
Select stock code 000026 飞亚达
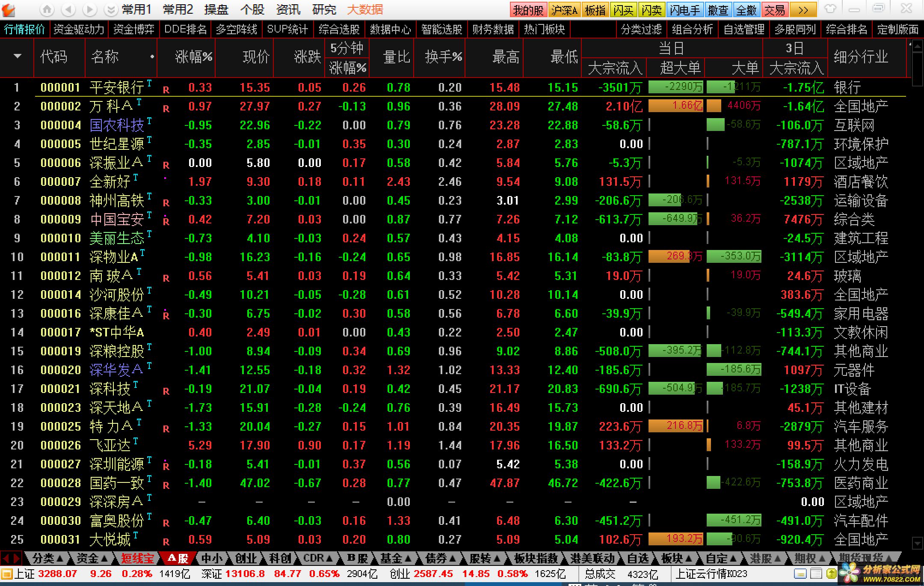[x=60, y=445]
